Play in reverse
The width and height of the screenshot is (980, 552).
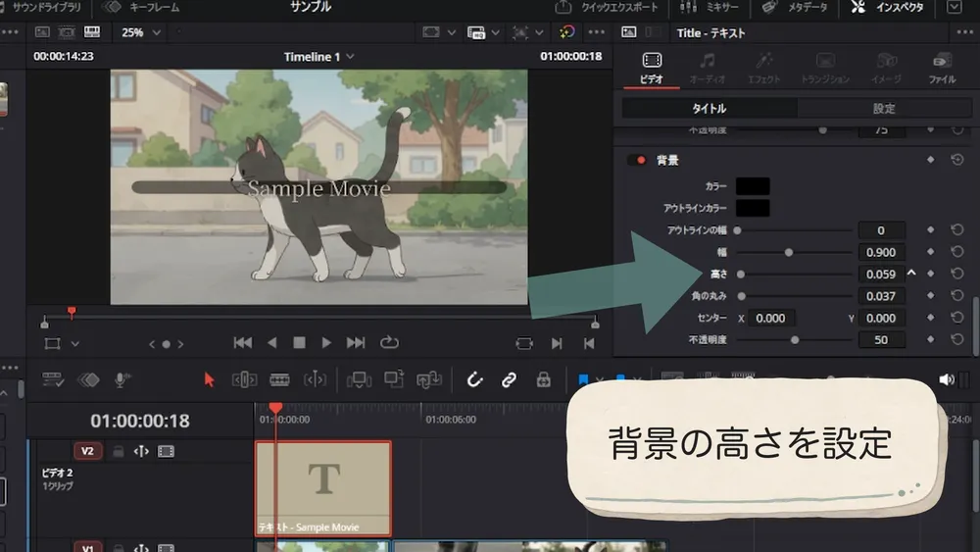(271, 342)
